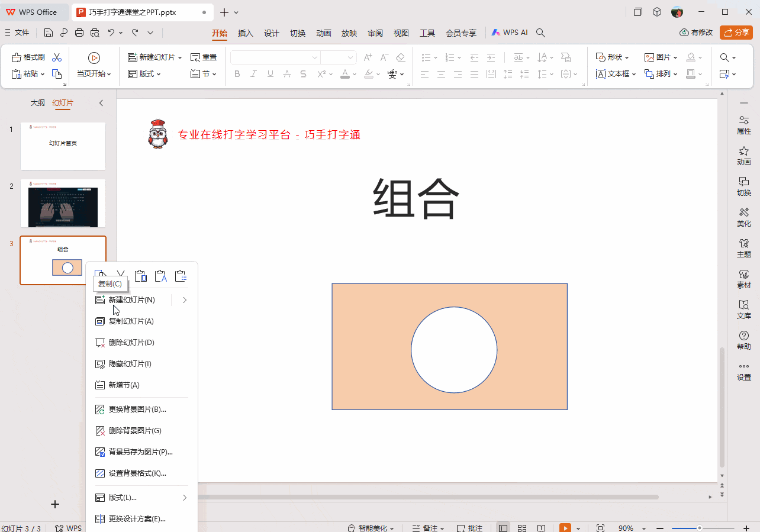Open WPS AI from the ribbon
Viewport: 760px width, 532px height.
coord(509,33)
